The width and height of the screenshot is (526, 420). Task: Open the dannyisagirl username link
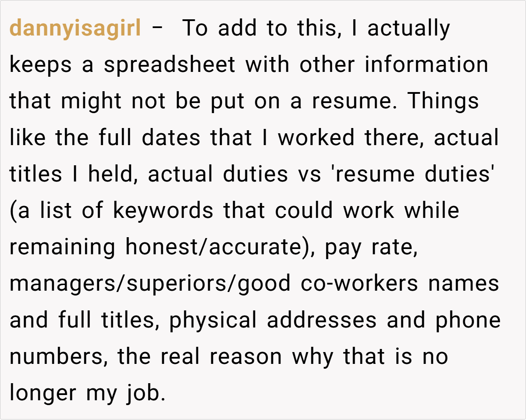click(75, 28)
